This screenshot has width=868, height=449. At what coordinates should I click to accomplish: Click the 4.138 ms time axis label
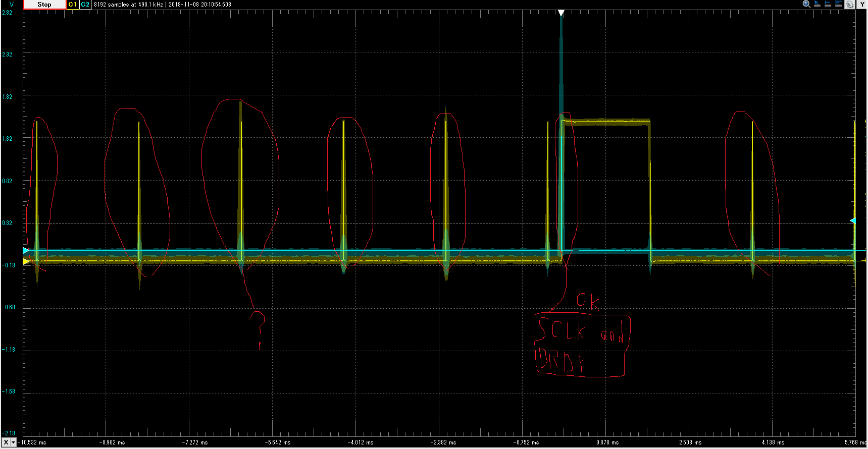coord(773,442)
